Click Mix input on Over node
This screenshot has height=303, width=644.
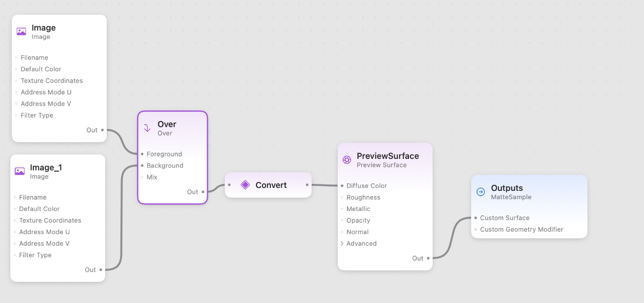[142, 177]
